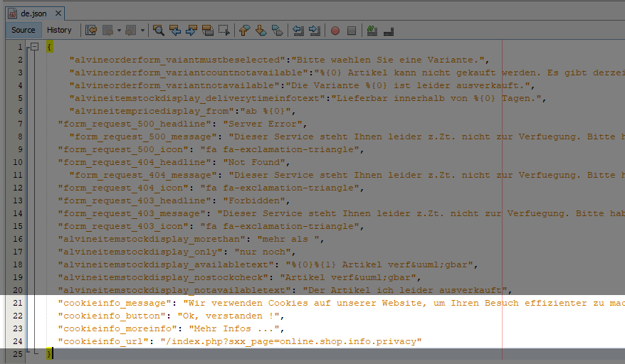Jump to Next Bookmark

[261, 31]
